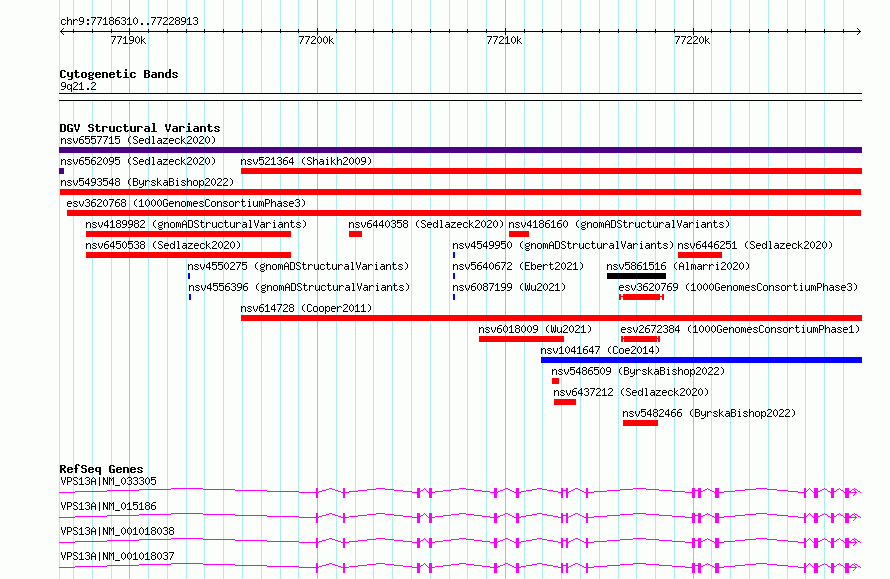The width and height of the screenshot is (890, 579).
Task: Open VPS13A|NM_001018038 transcript label
Action: 117,531
